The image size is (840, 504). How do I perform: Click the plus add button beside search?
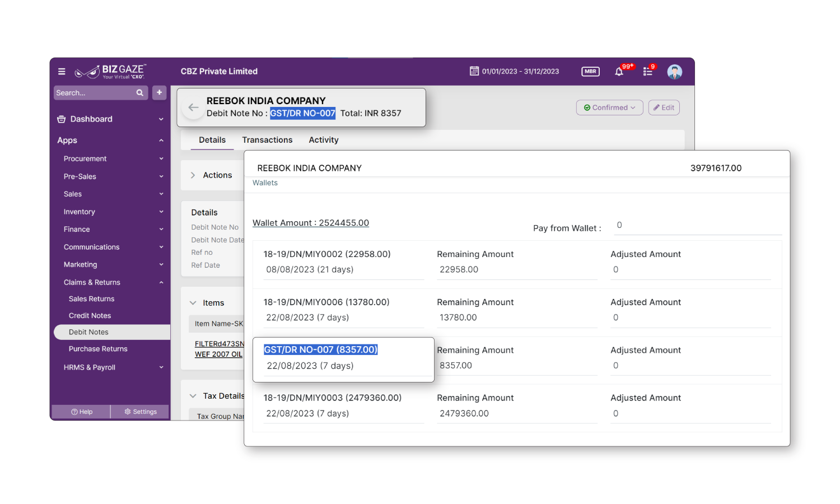pyautogui.click(x=160, y=92)
